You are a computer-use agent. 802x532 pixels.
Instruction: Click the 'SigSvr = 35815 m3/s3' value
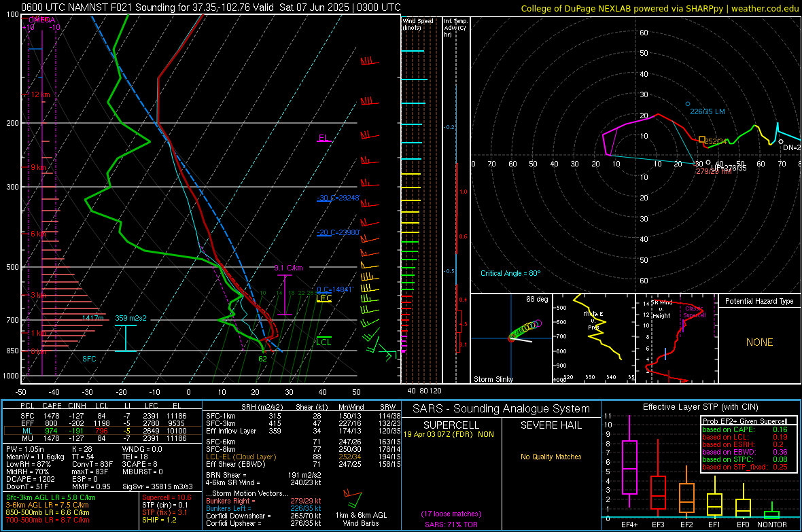point(158,486)
